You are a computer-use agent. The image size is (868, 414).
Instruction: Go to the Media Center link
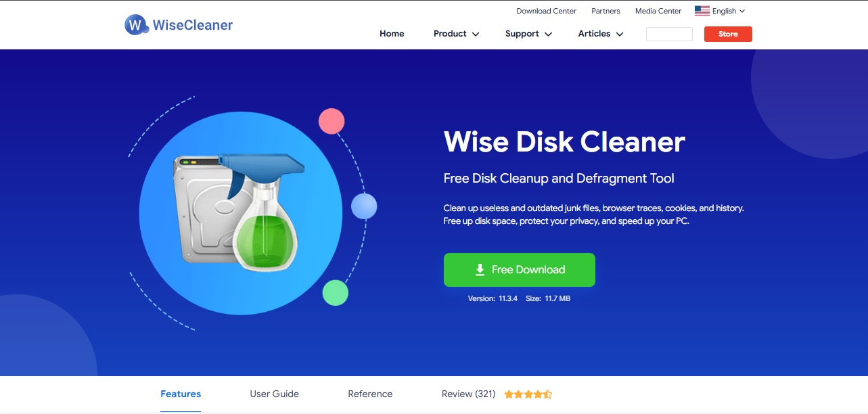[658, 11]
